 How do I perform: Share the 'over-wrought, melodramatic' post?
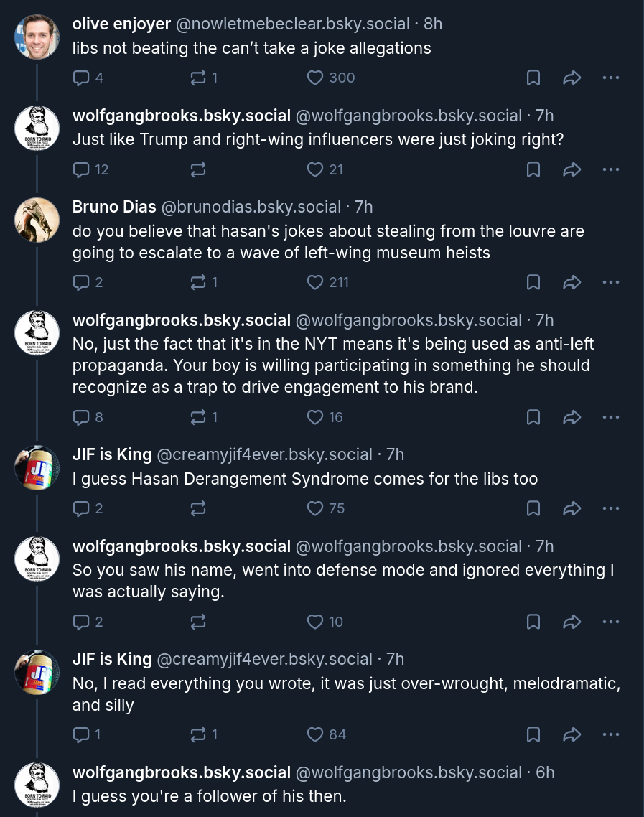click(571, 734)
